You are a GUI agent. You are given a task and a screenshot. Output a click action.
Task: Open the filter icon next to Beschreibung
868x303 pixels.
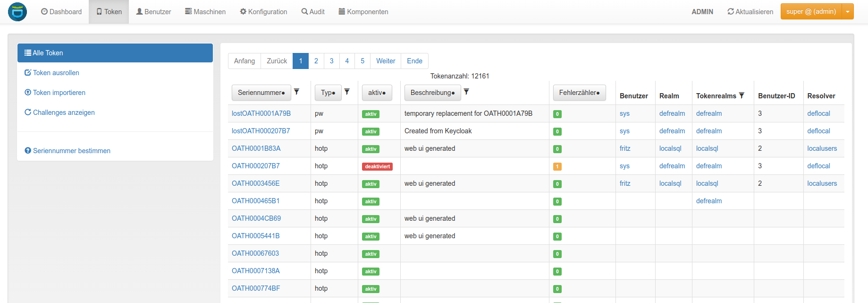(x=466, y=92)
